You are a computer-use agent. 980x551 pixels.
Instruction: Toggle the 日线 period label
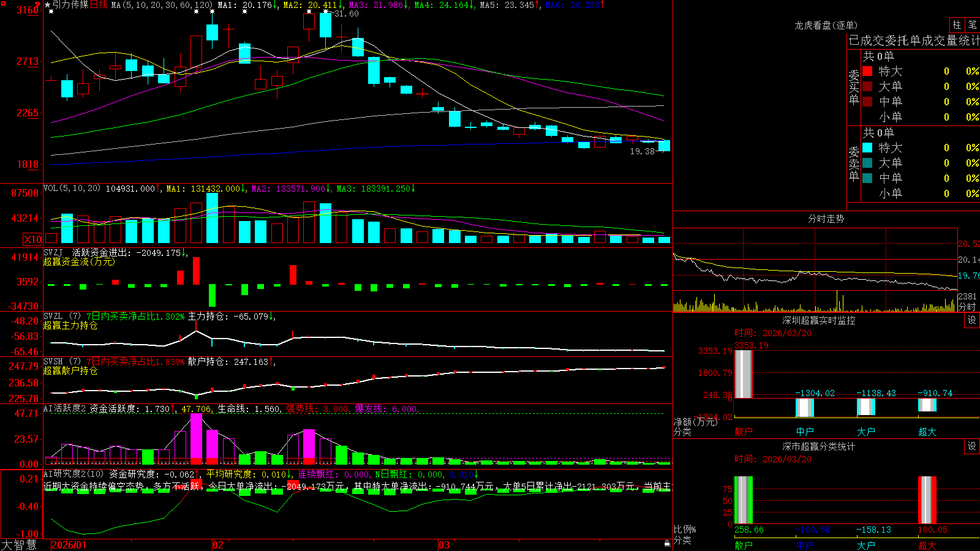[99, 5]
